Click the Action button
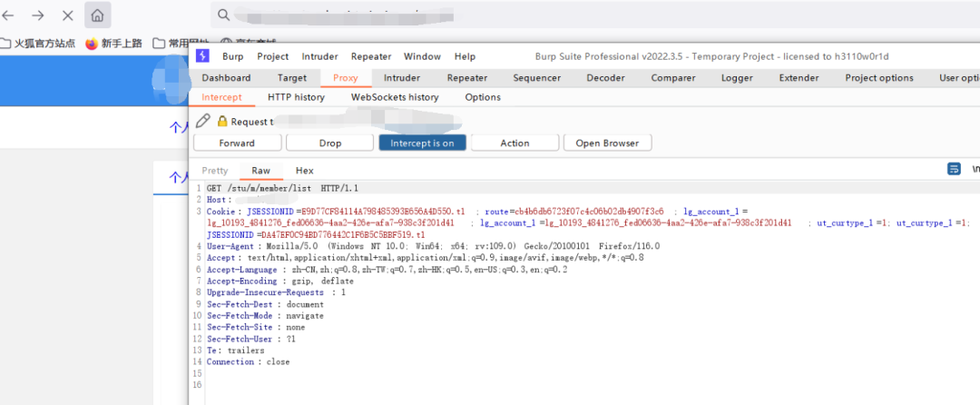Viewport: 980px width, 405px height. (515, 143)
